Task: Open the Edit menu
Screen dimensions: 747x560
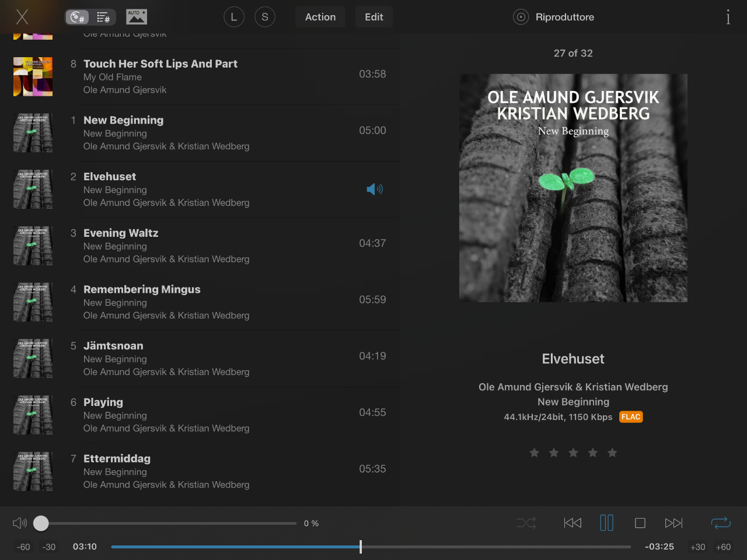Action: [x=374, y=17]
